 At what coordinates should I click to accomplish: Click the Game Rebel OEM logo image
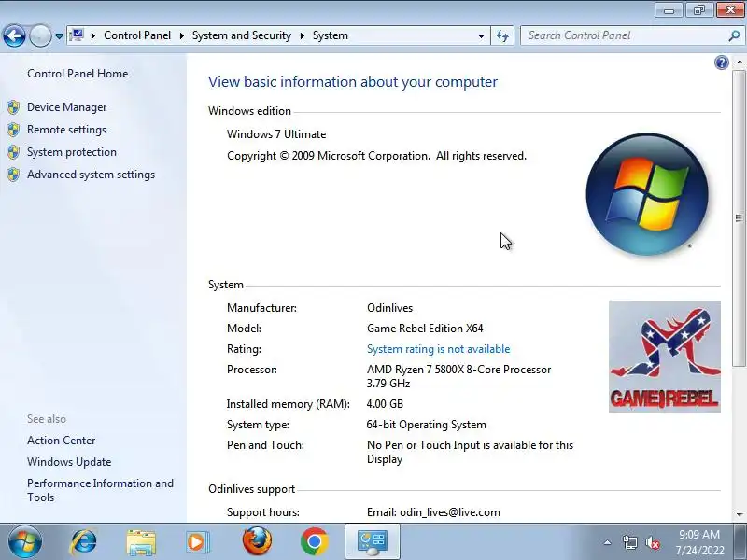[665, 357]
